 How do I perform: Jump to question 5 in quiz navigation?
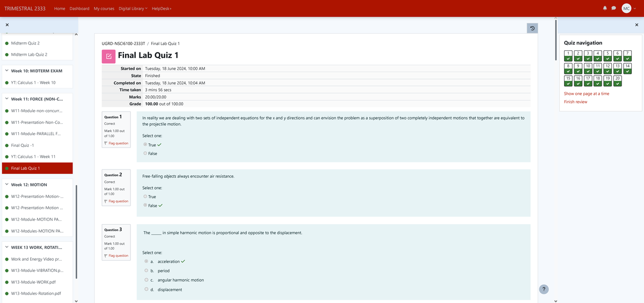point(608,55)
